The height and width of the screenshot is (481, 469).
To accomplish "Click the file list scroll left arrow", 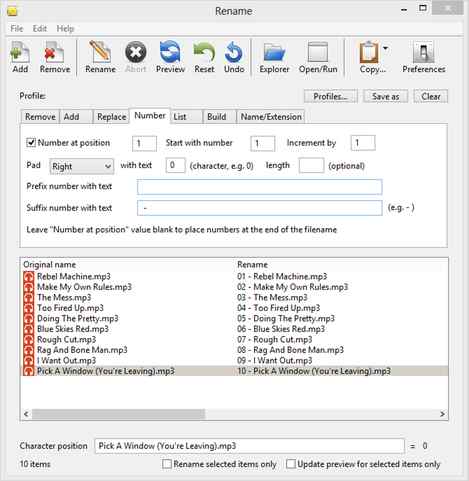I will pos(26,414).
